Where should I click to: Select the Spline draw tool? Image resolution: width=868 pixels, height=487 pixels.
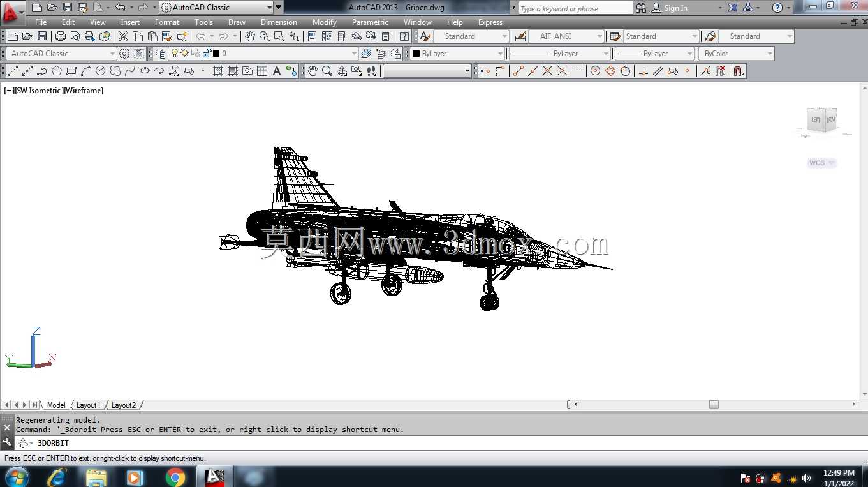130,71
